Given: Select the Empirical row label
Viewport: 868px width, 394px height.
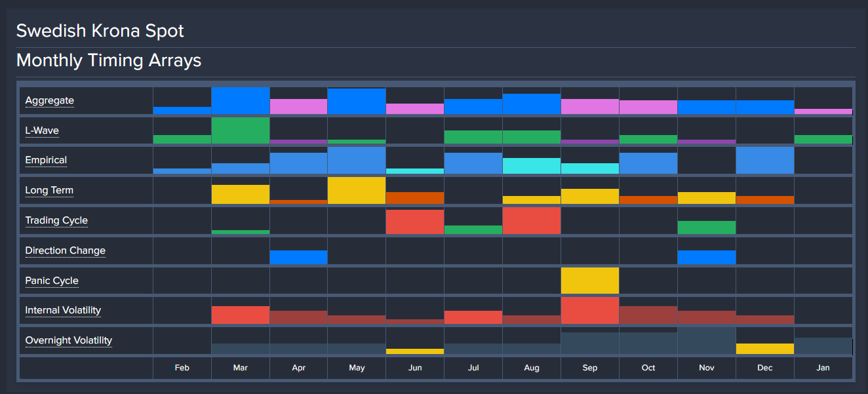Looking at the screenshot, I should click(46, 161).
